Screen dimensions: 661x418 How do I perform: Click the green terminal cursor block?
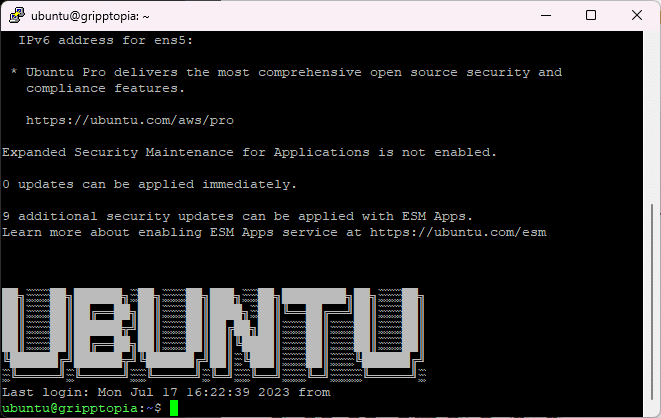pyautogui.click(x=173, y=408)
